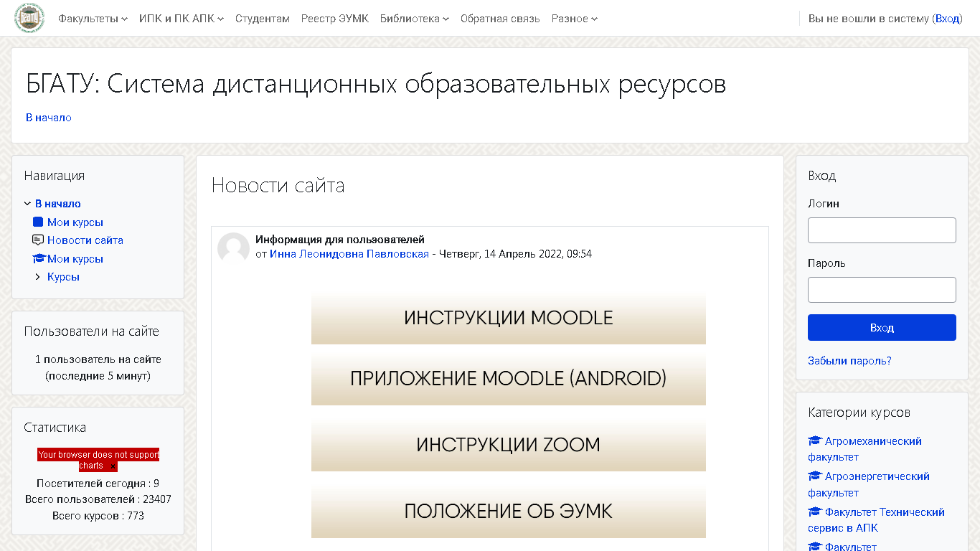Click the Пароль input field
980x551 pixels.
click(x=882, y=290)
